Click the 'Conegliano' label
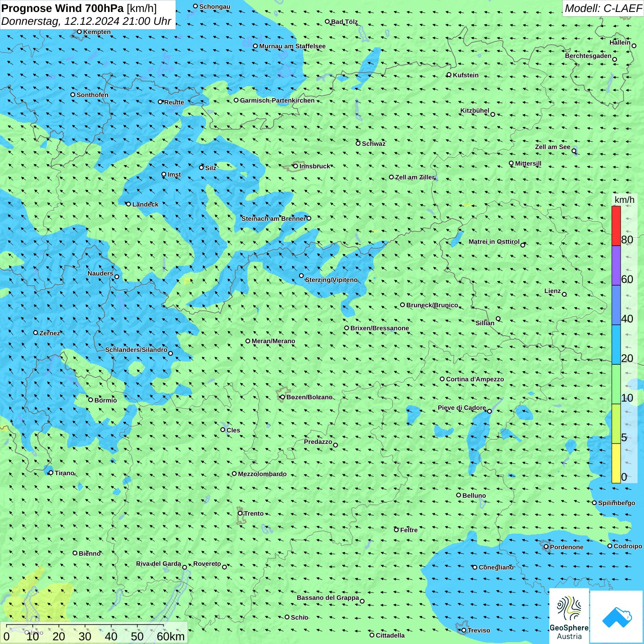 pos(496,568)
